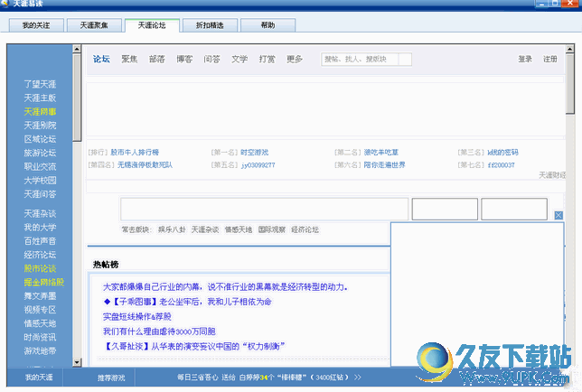
Task: Go to 部落 in the navigation bar
Action: pyautogui.click(x=157, y=59)
